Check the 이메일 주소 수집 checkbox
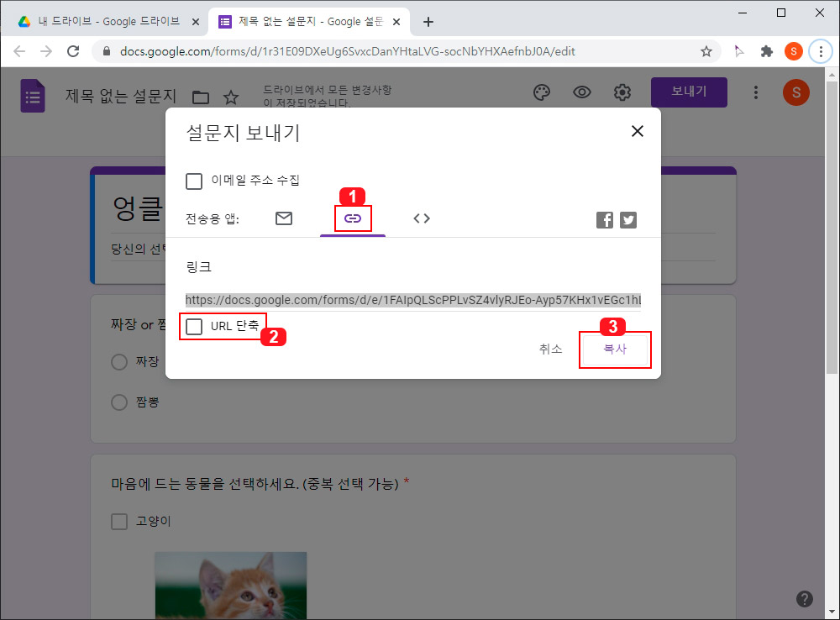Screen dimensions: 840x620 click(x=194, y=181)
